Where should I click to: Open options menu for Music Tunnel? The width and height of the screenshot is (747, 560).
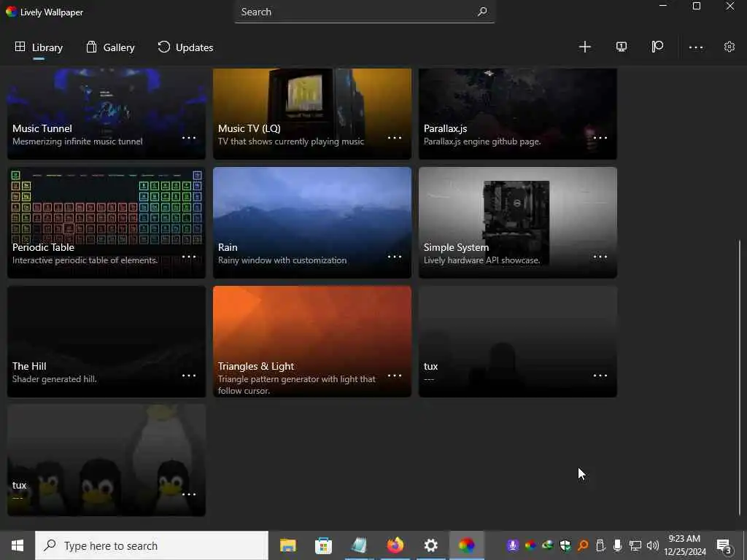click(x=189, y=138)
